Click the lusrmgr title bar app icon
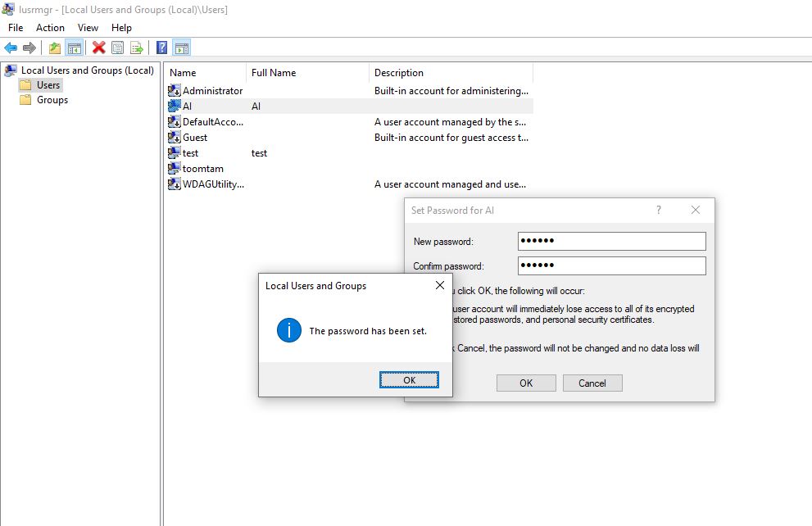 (7, 9)
